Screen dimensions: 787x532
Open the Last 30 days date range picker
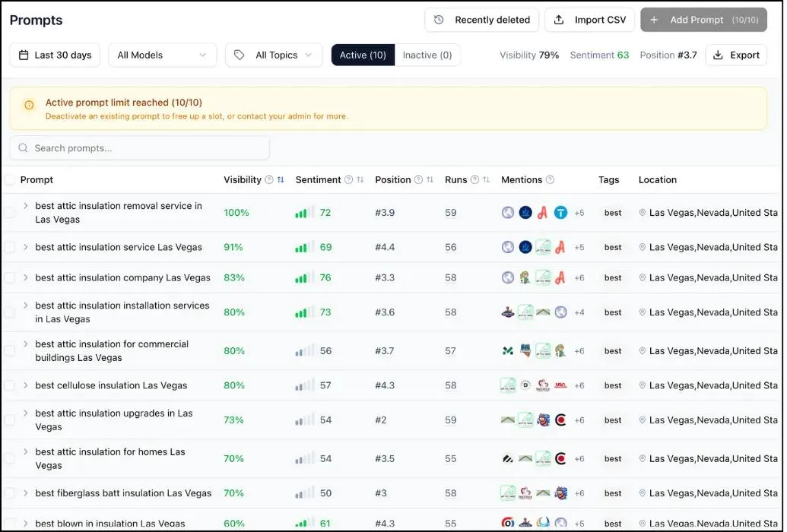[x=56, y=55]
